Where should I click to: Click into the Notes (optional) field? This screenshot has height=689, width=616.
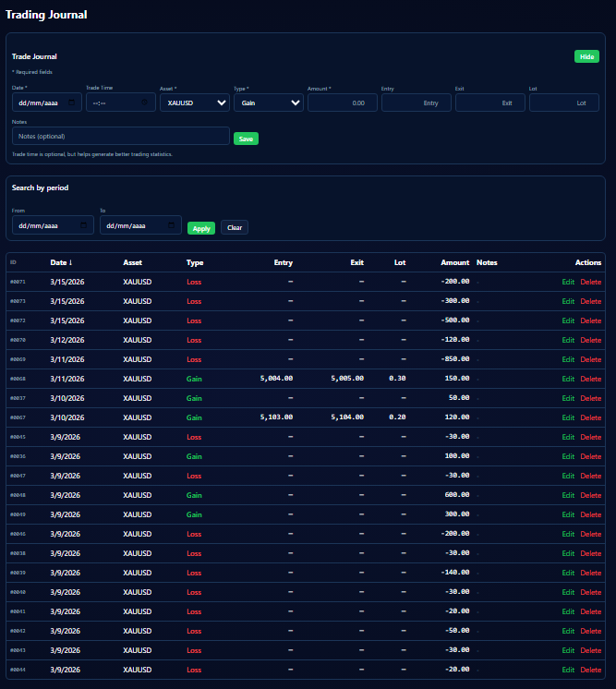(121, 136)
